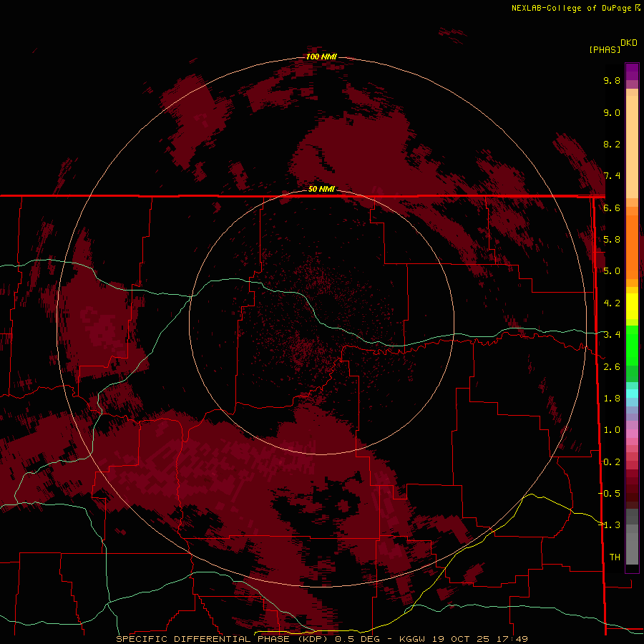This screenshot has height=644, width=644.
Task: Click the 100 NMI range ring label
Action: pos(321,57)
